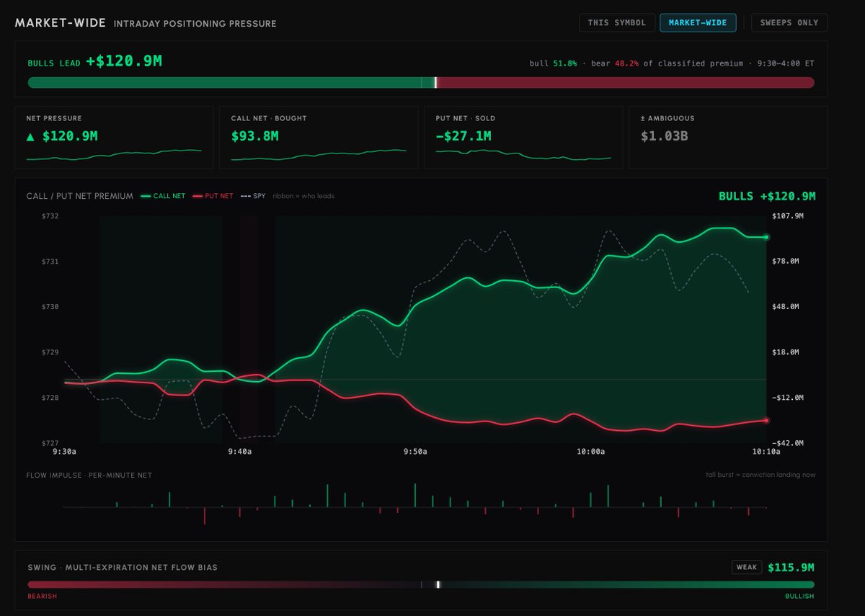Image resolution: width=865 pixels, height=616 pixels.
Task: Switch to the THIS SYMBOL tab
Action: coord(617,23)
